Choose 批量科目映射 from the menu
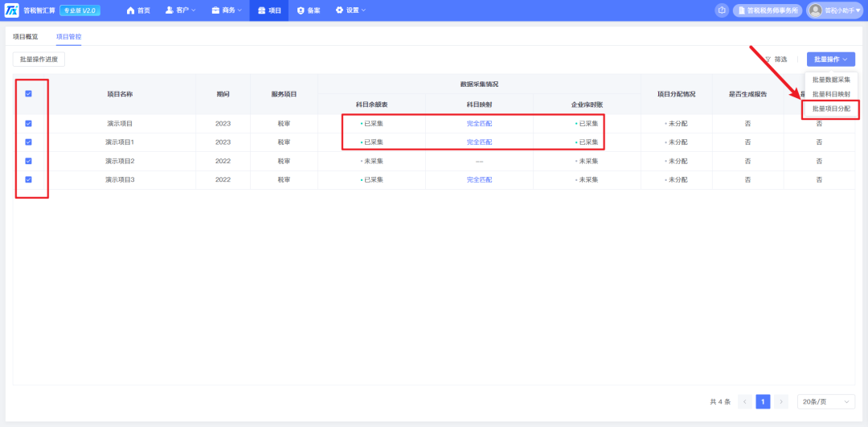The width and height of the screenshot is (868, 427). 831,94
